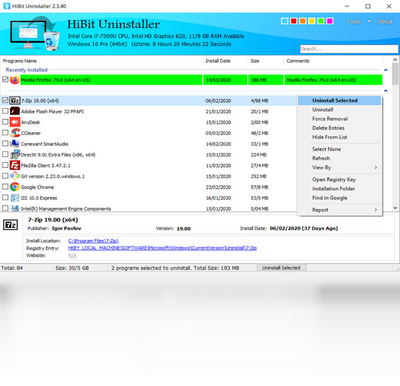Image resolution: width=400 pixels, height=386 pixels.
Task: Uncheck the Mozilla Firefox checkbox
Action: (x=5, y=79)
